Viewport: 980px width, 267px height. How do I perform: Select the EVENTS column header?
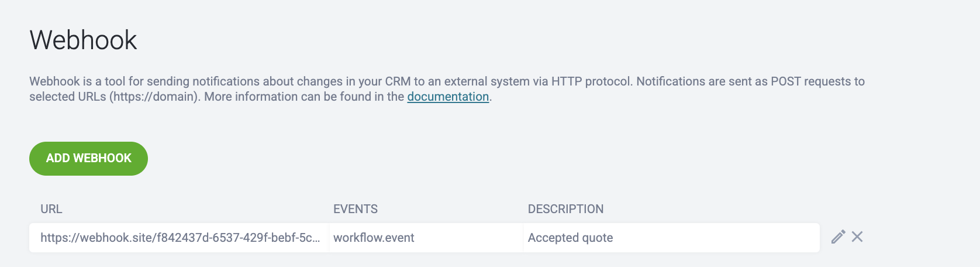[x=356, y=209]
